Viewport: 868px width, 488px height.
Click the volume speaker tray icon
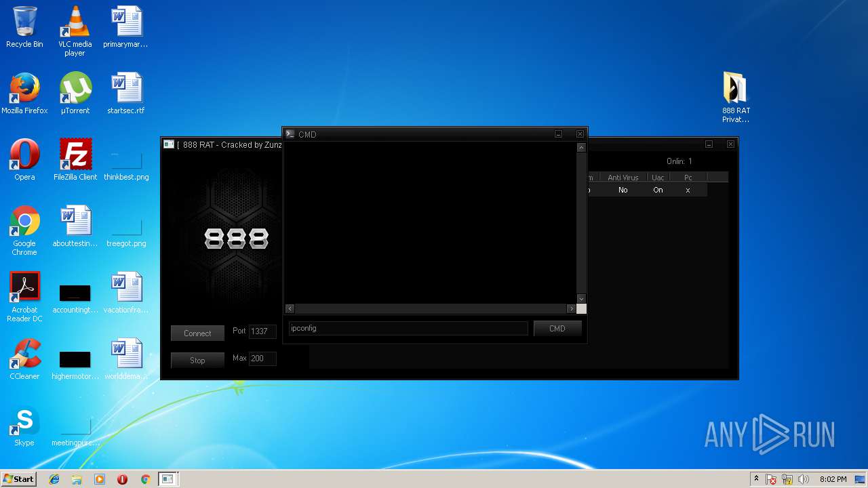(804, 479)
